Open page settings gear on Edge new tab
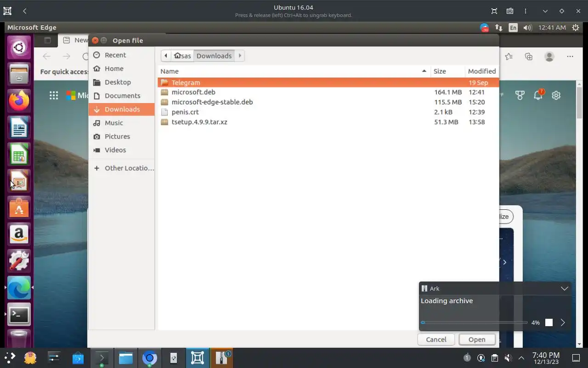588x368 pixels. (556, 95)
